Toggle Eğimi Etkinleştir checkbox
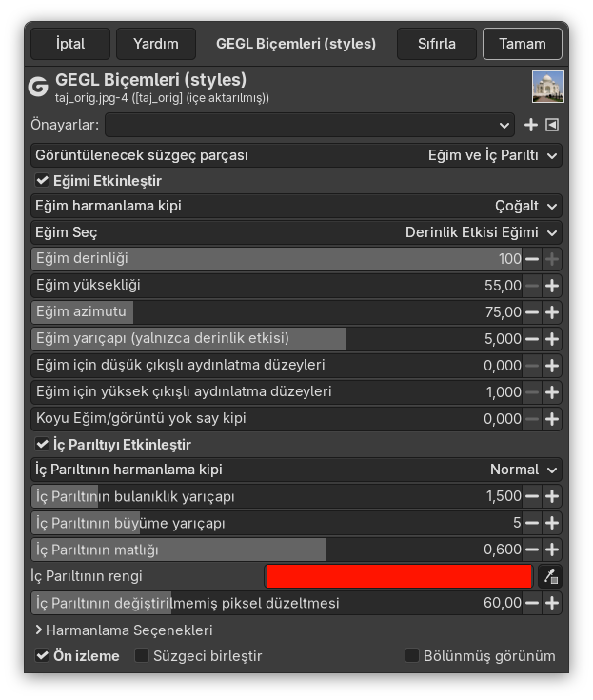593x700 pixels. (43, 181)
